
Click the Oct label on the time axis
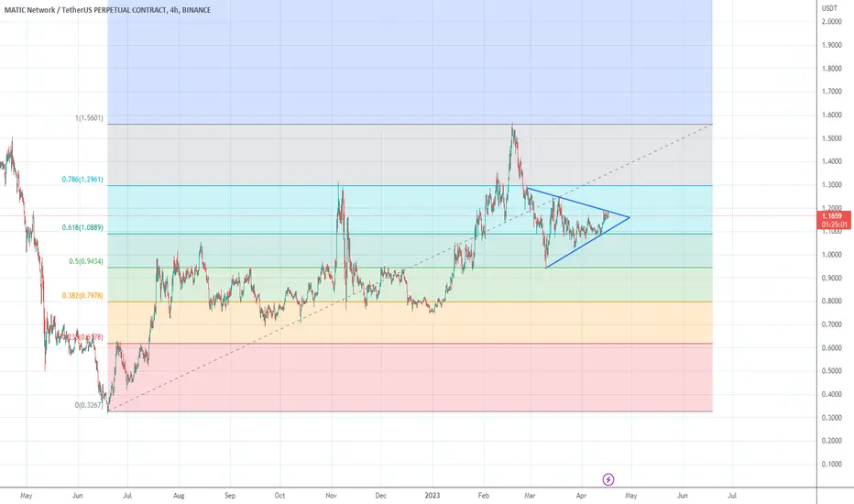279,496
